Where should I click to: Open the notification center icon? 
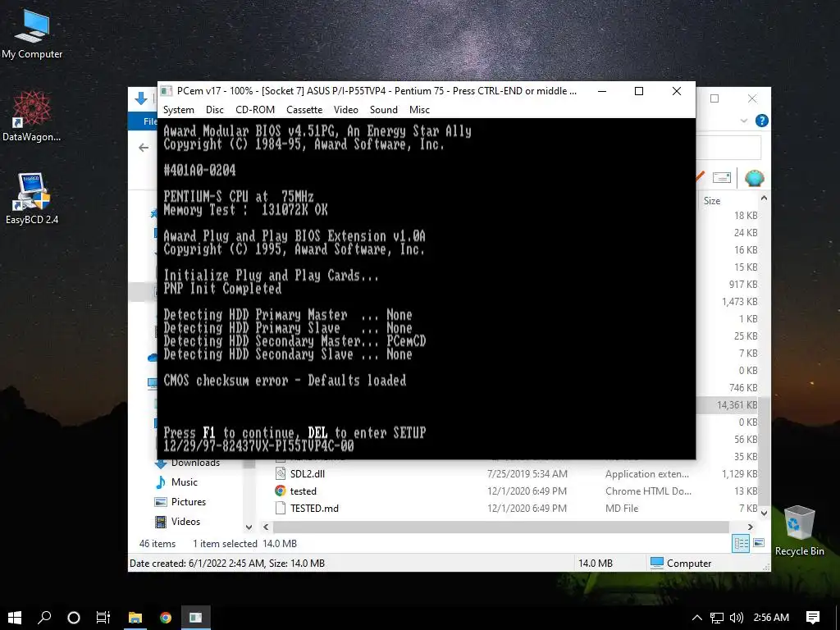(813, 617)
